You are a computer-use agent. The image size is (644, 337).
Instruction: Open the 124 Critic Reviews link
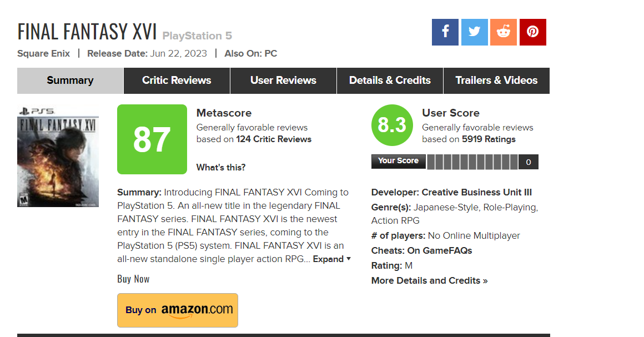(274, 139)
